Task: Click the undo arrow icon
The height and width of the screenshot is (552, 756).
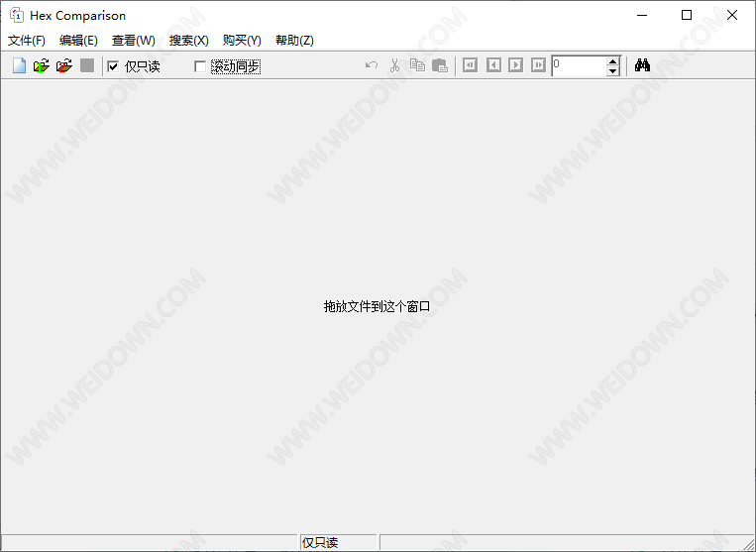Action: [x=372, y=65]
